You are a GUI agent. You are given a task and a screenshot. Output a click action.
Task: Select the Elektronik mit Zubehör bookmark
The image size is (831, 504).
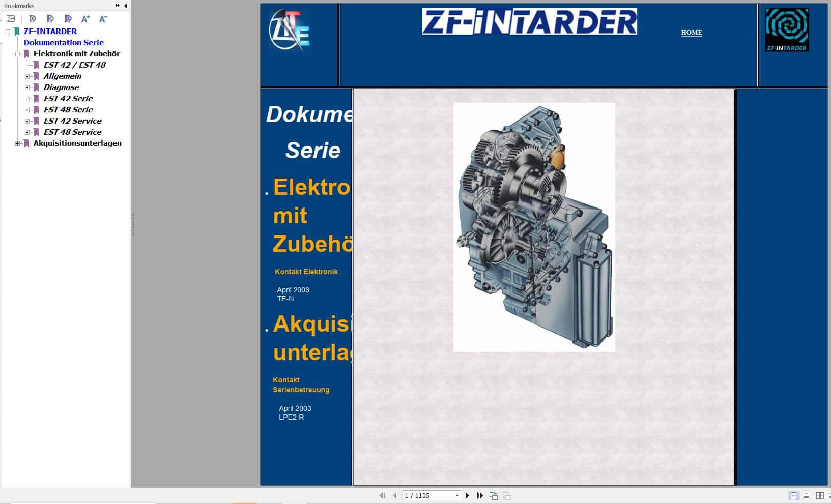point(76,54)
